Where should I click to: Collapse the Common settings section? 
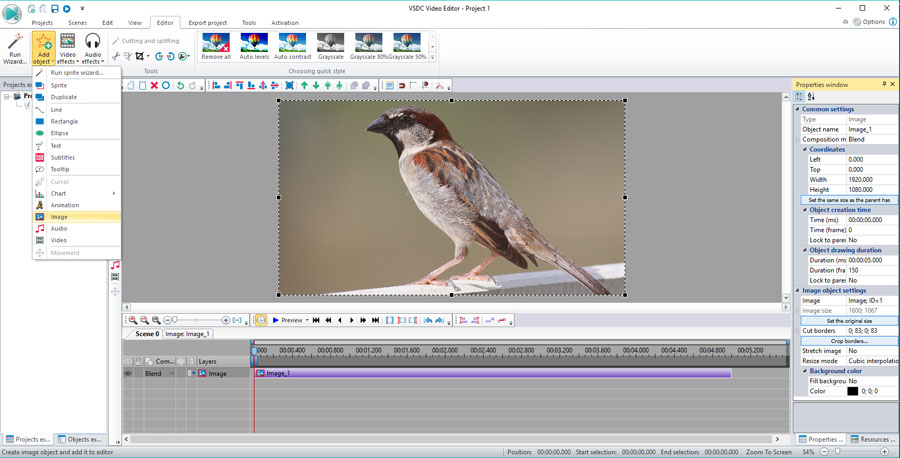coord(797,109)
